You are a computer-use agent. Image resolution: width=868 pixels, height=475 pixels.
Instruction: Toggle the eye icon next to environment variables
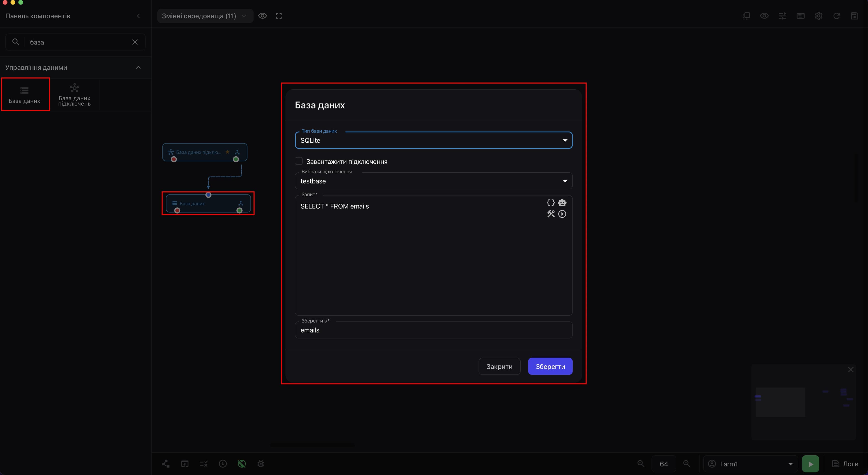point(262,16)
